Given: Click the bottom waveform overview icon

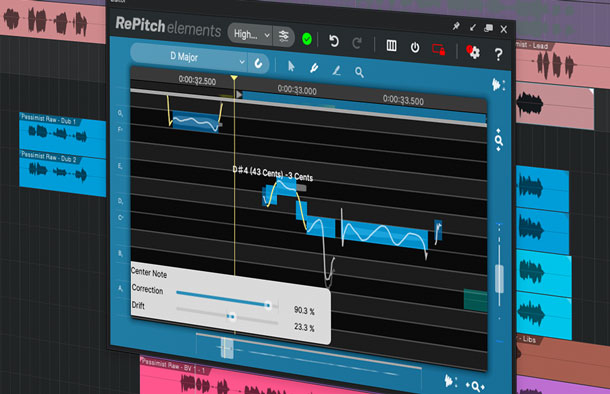Looking at the screenshot, I should 450,381.
